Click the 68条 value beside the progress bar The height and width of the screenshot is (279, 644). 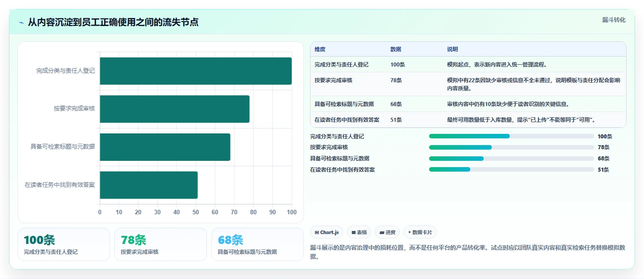[x=604, y=159]
